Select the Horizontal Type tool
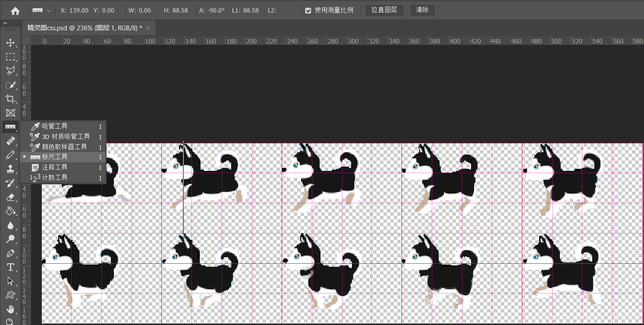Screen dimensions: 644x325 pyautogui.click(x=10, y=267)
